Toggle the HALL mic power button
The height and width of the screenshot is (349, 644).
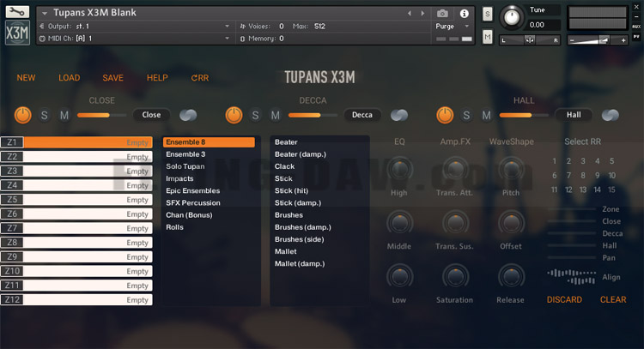[445, 115]
